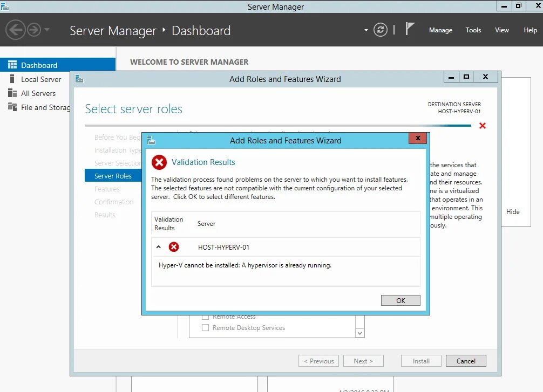Click the Hyper-V cannot be installed error message
This screenshot has width=543, height=392.
click(x=245, y=265)
